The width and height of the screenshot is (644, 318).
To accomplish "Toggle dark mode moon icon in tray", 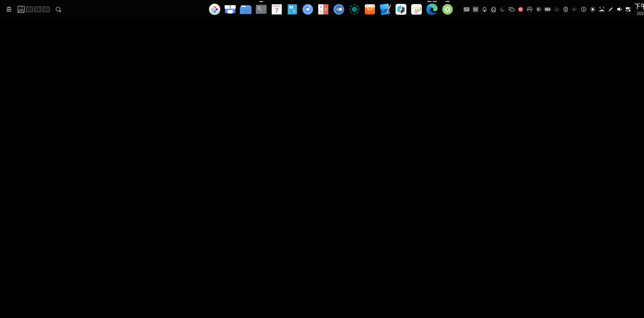I will pyautogui.click(x=503, y=9).
